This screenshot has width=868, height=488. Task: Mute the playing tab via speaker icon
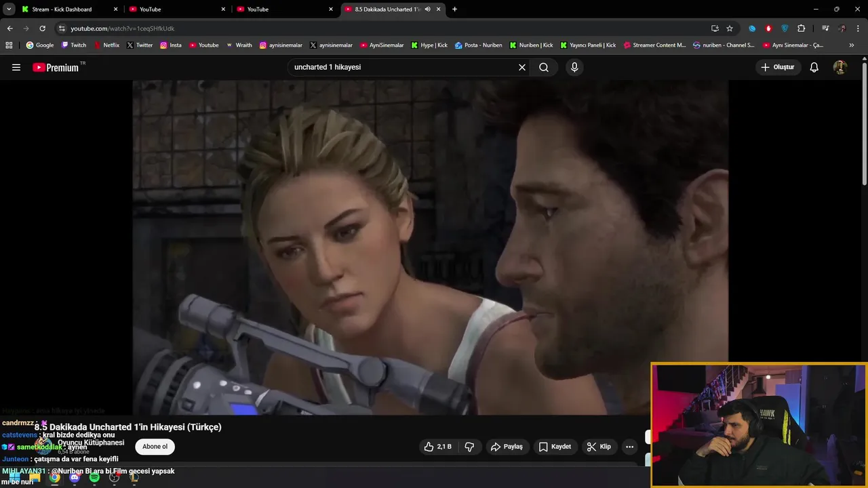(427, 9)
